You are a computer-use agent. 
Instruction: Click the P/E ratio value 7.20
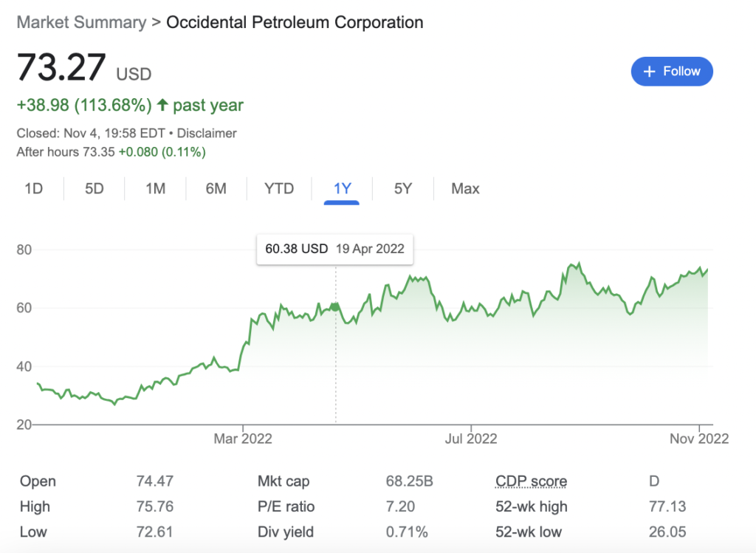[400, 506]
